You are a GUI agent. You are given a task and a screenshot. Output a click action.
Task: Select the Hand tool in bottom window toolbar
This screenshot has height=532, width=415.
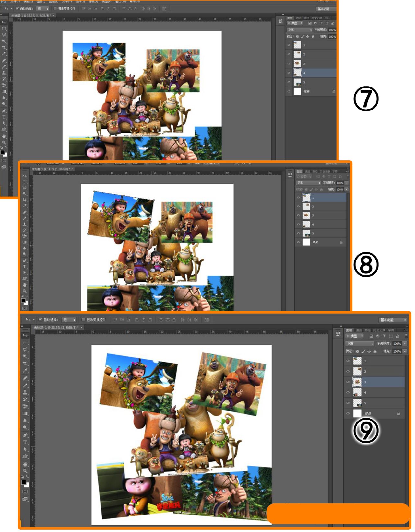pos(25,464)
